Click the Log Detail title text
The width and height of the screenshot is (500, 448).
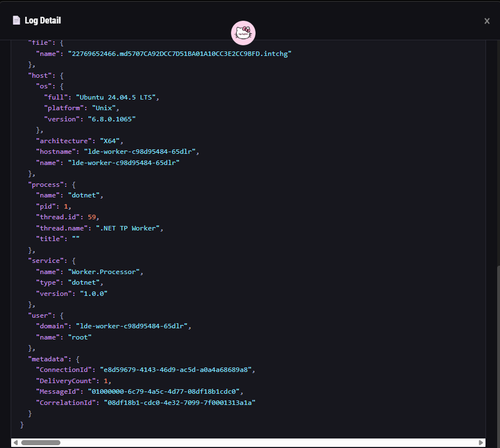(43, 20)
